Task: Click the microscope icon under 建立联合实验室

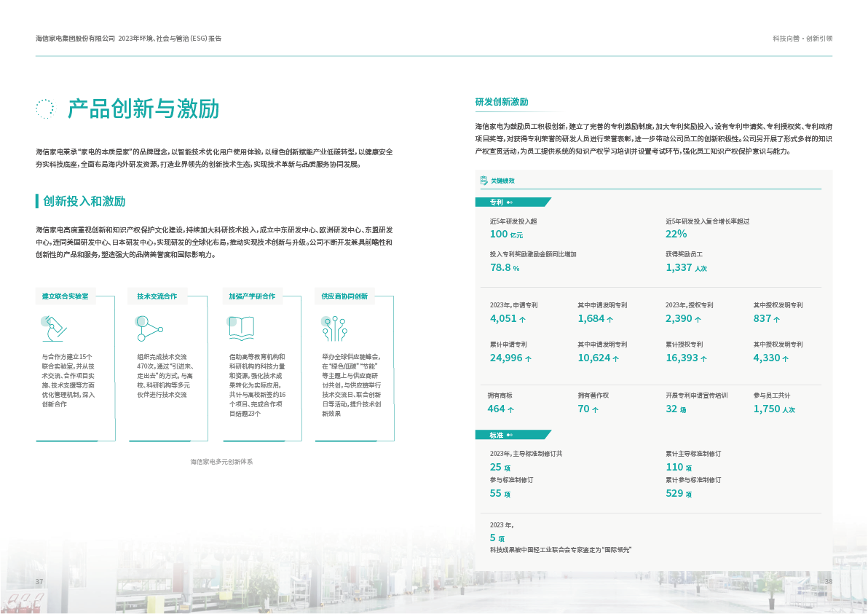Action: [54, 328]
